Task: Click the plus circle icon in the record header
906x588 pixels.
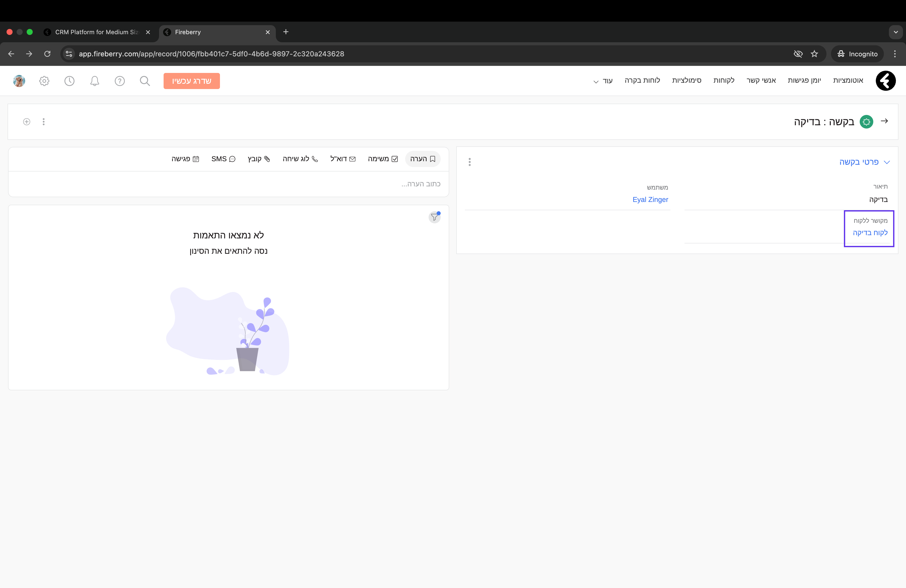Action: 27,122
